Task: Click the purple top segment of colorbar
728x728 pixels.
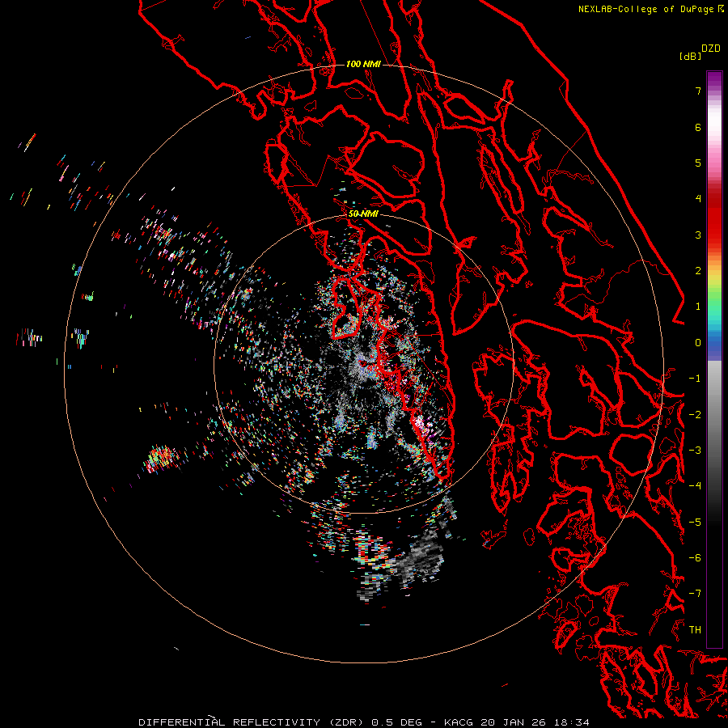Action: click(x=714, y=80)
